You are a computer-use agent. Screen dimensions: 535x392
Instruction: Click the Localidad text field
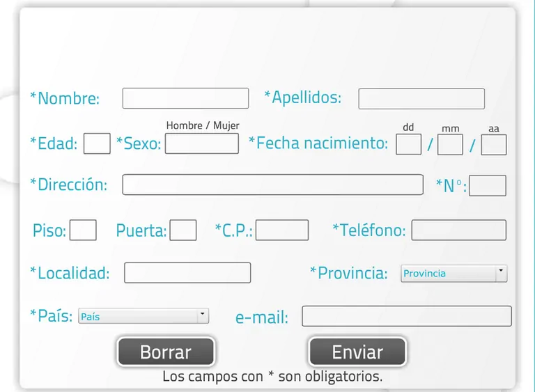click(187, 272)
